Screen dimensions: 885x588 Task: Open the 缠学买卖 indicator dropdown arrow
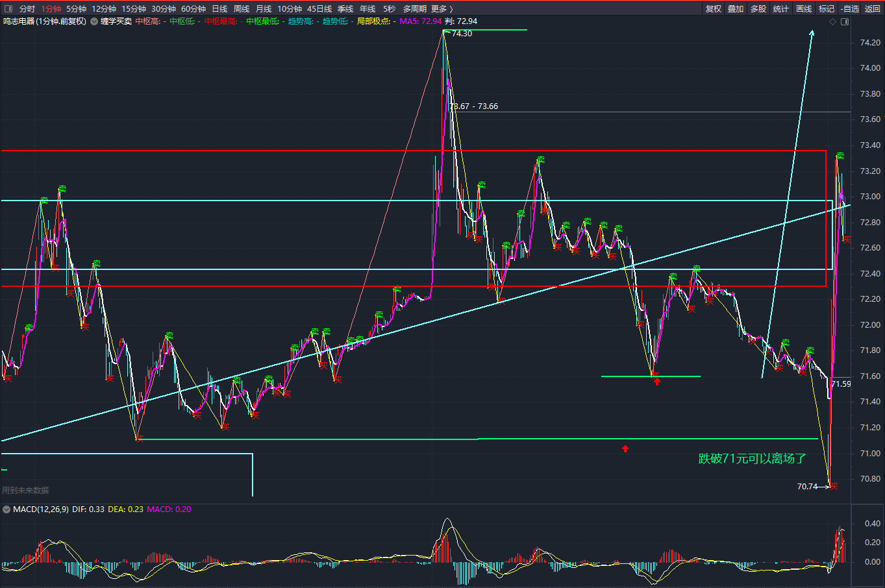(x=94, y=21)
